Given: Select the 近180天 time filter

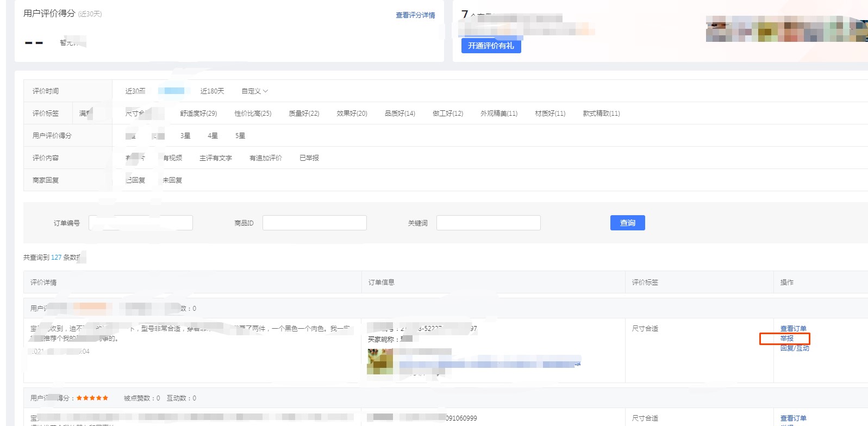Looking at the screenshot, I should pos(212,91).
